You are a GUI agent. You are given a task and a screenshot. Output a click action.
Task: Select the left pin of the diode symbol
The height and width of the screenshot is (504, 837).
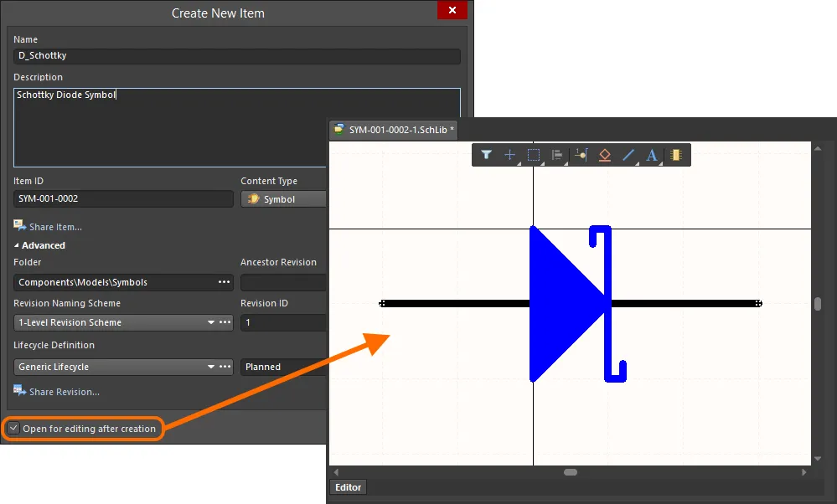(x=455, y=303)
